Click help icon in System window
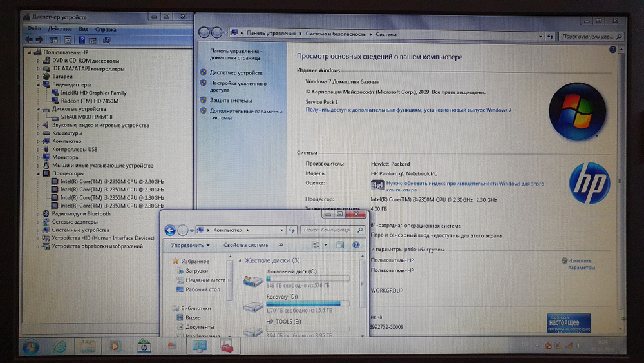This screenshot has width=644, height=363. tap(612, 50)
